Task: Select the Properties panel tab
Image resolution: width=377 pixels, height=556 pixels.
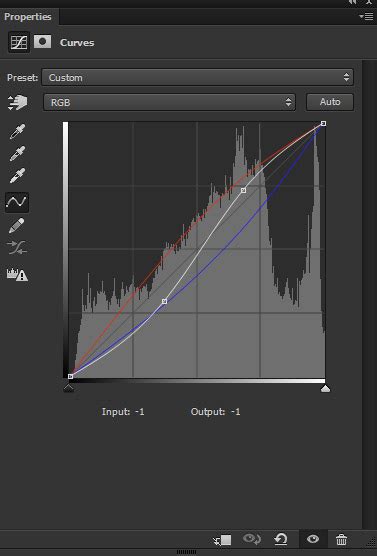Action: [28, 17]
